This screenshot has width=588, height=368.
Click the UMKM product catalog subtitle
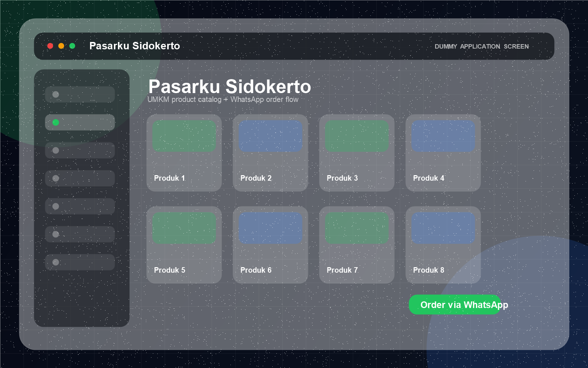click(223, 99)
